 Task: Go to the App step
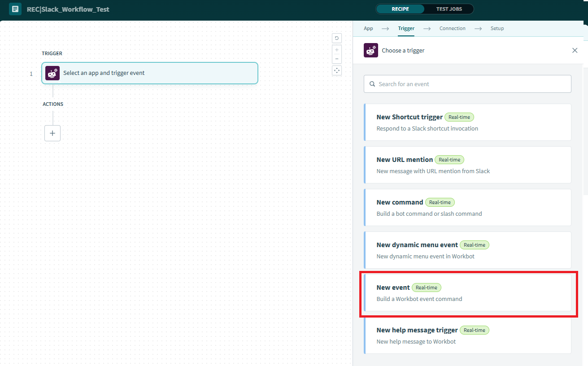tap(368, 28)
